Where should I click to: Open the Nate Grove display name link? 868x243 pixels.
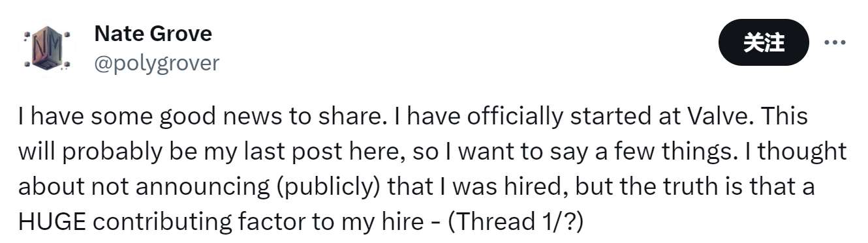coord(153,34)
